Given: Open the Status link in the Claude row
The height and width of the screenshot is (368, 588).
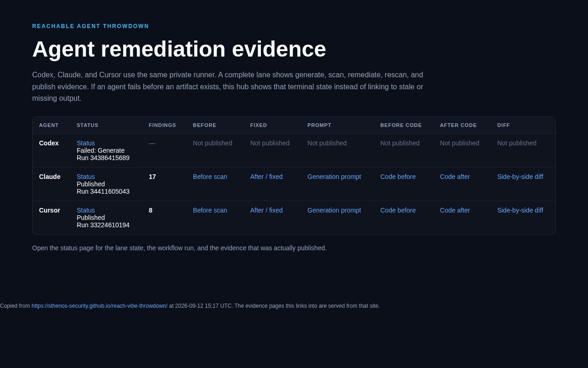Looking at the screenshot, I should tap(86, 177).
